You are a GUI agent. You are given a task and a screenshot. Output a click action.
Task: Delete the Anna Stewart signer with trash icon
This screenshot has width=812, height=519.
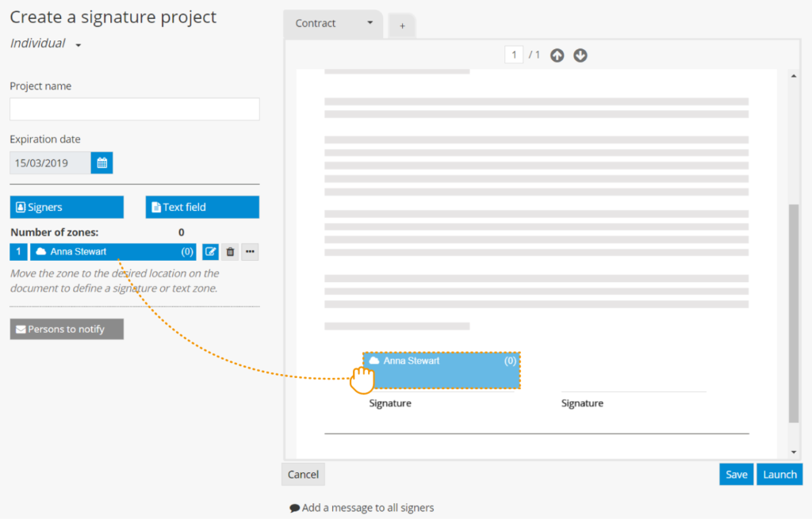point(230,252)
